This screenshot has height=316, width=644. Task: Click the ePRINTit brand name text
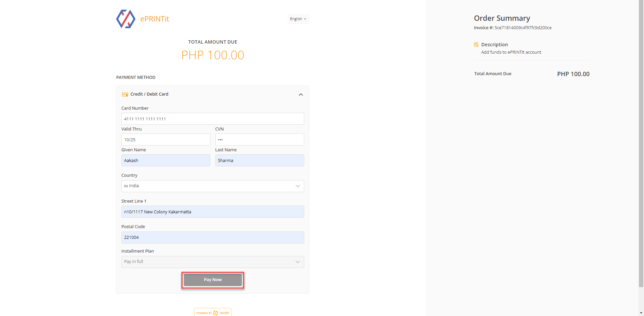click(155, 19)
